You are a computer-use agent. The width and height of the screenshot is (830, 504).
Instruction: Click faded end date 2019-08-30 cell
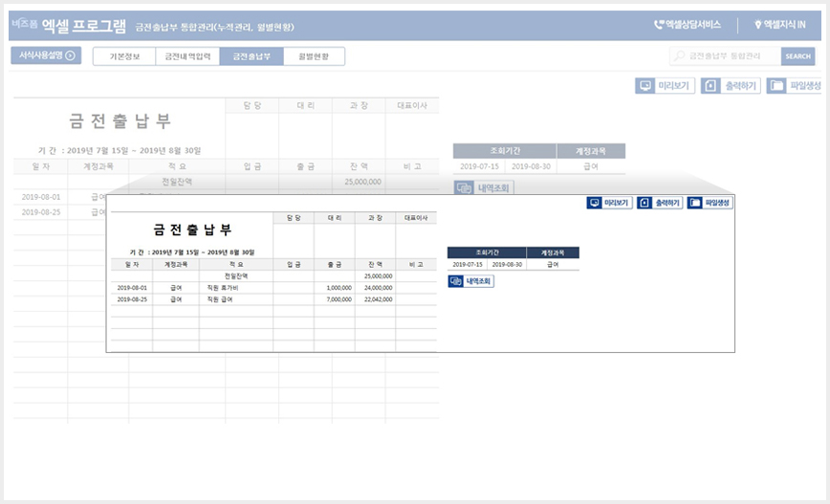[x=531, y=166]
